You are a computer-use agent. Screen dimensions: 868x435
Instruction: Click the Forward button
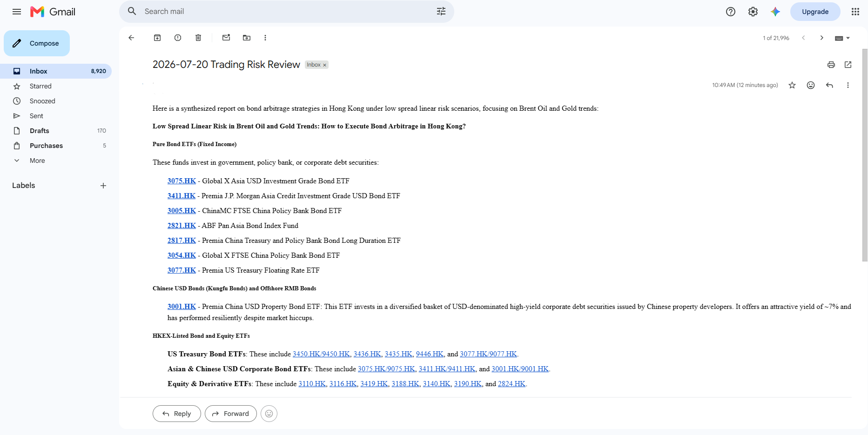[x=230, y=414]
